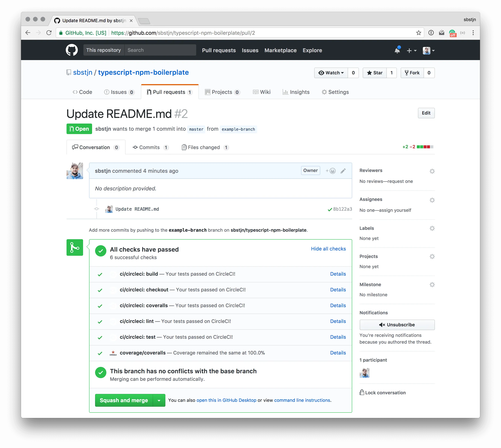
Task: Hide all checks in the status box
Action: [328, 249]
